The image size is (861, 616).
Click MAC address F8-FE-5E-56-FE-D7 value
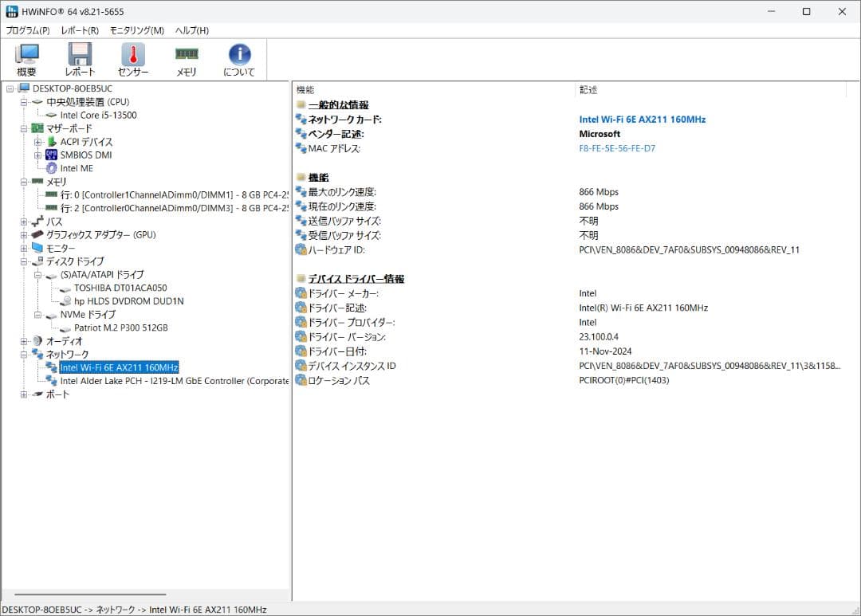pos(617,148)
